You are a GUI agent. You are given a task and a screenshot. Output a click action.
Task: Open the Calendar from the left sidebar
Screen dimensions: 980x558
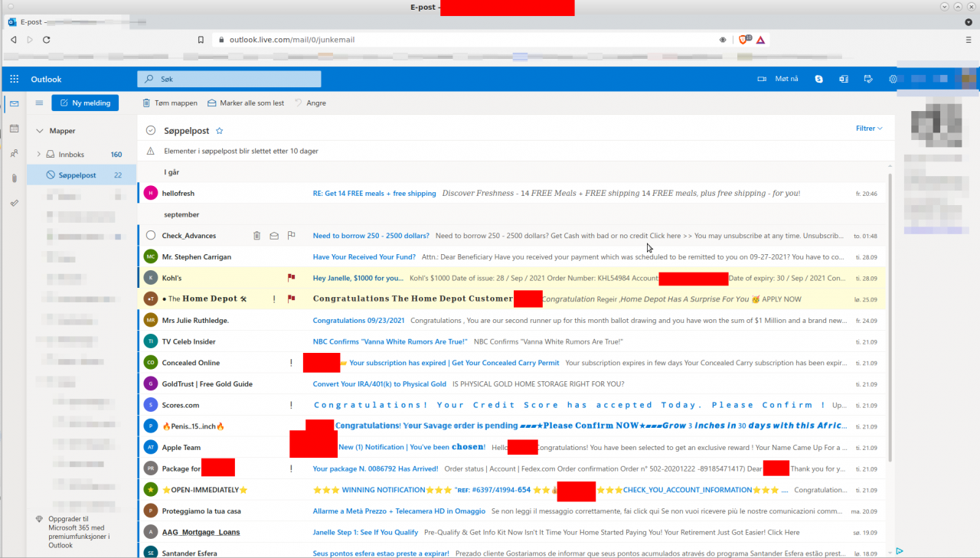13,128
